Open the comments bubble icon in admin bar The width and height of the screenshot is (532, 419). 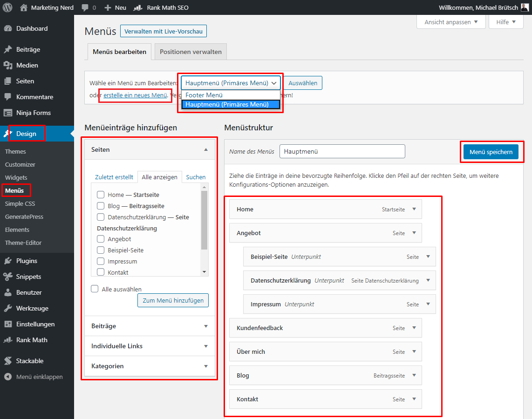point(85,7)
